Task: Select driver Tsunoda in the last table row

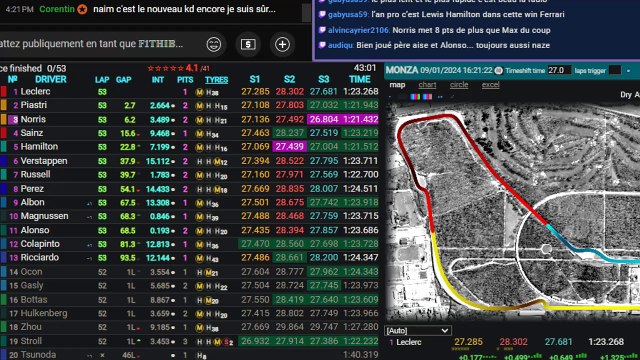Action: (38, 355)
